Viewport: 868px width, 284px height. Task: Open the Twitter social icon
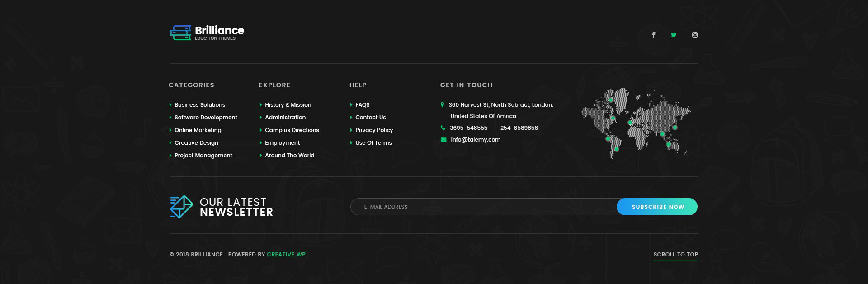tap(674, 35)
